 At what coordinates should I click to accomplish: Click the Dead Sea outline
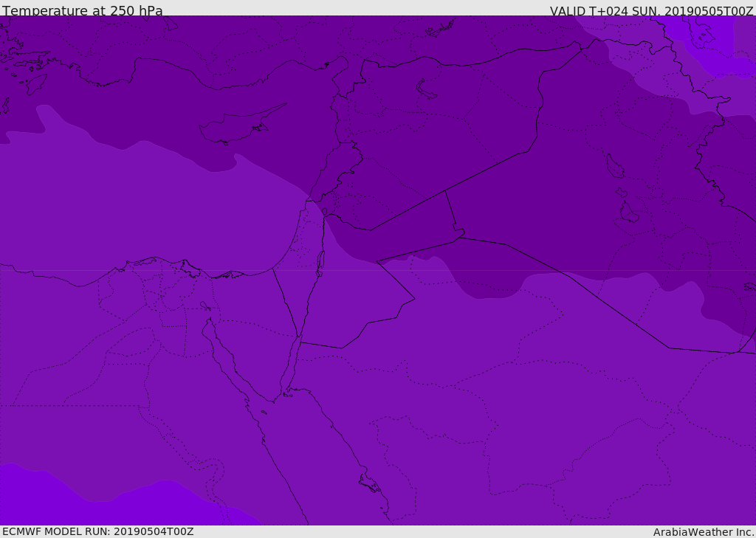point(320,261)
